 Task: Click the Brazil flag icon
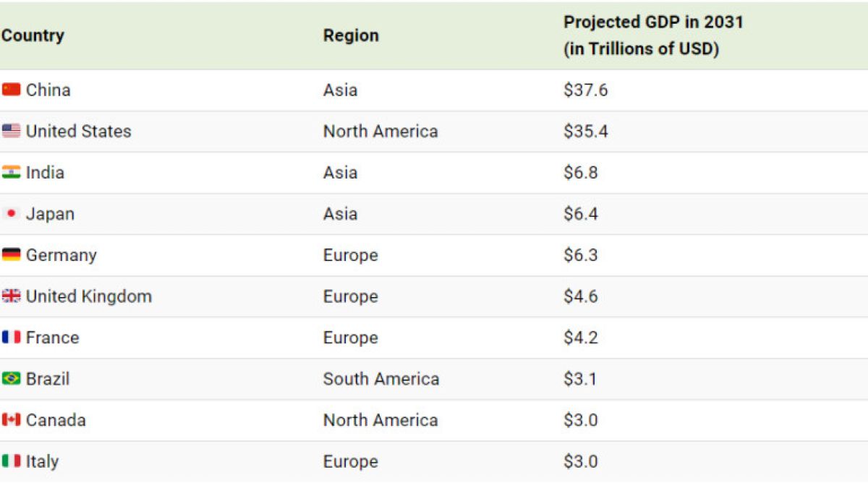coord(11,378)
